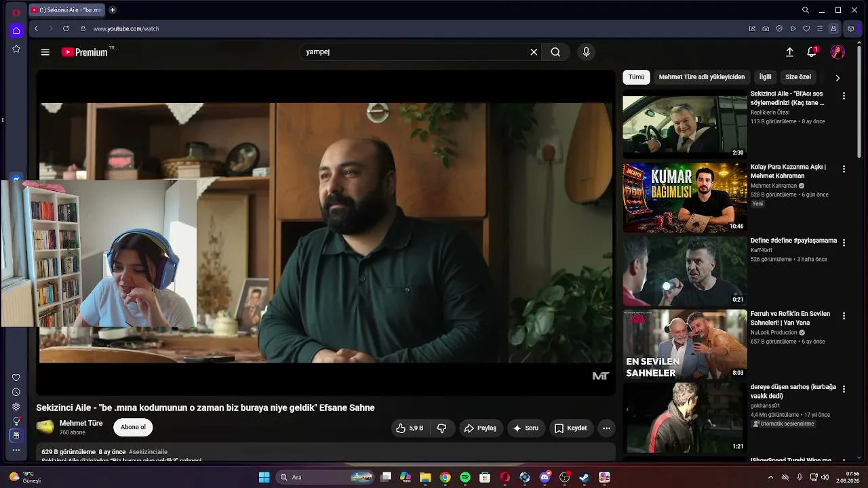This screenshot has height=488, width=868.
Task: Open the 0:21 Define video thumbnail
Action: point(685,271)
